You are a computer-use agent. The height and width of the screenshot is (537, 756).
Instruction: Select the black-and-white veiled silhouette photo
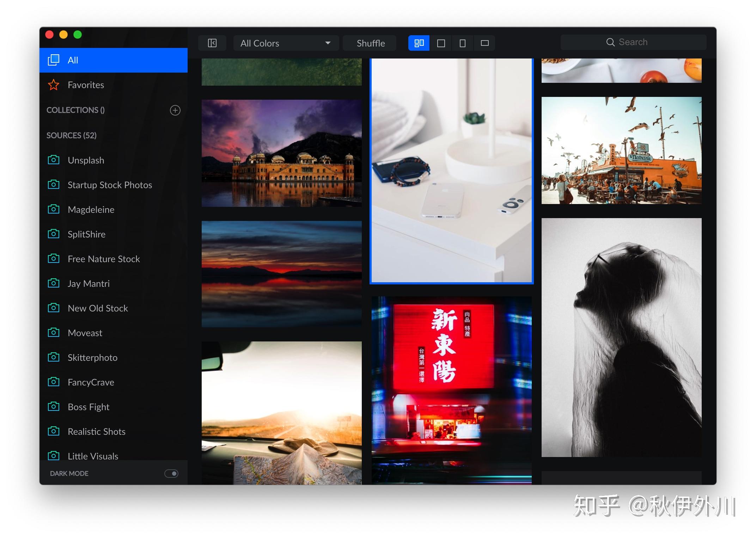(621, 338)
